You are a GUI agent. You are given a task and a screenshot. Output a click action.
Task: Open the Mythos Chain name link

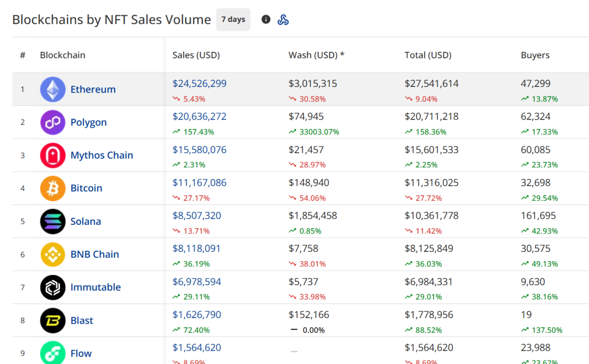pos(102,155)
